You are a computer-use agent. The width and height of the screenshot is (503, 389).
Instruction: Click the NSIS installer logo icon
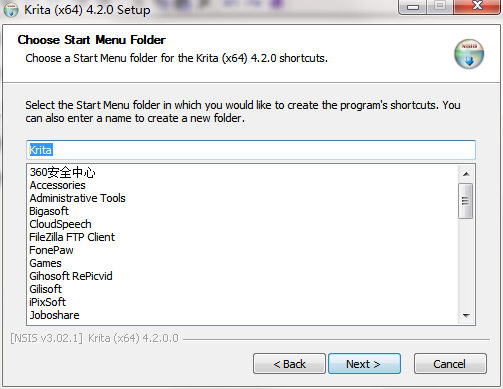[469, 54]
